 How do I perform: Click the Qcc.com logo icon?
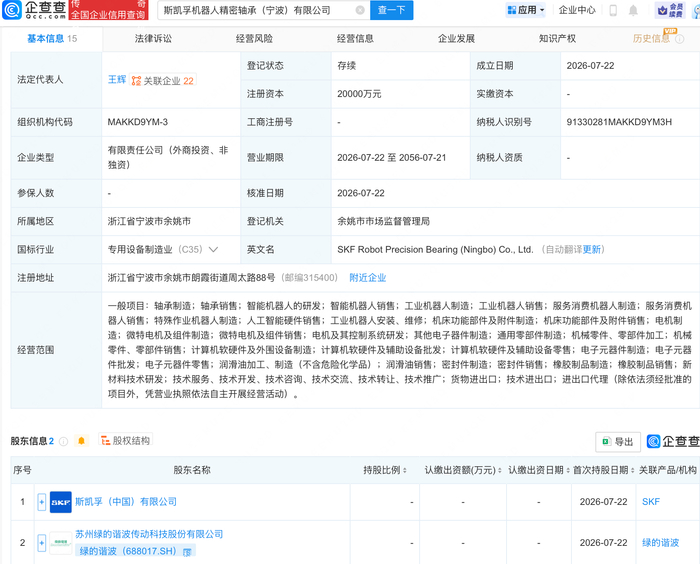click(x=12, y=10)
